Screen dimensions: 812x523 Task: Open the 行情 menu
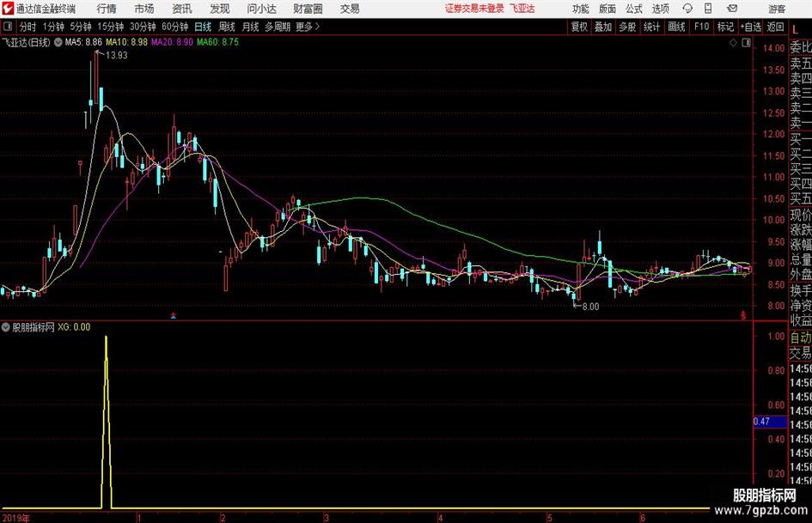click(107, 9)
